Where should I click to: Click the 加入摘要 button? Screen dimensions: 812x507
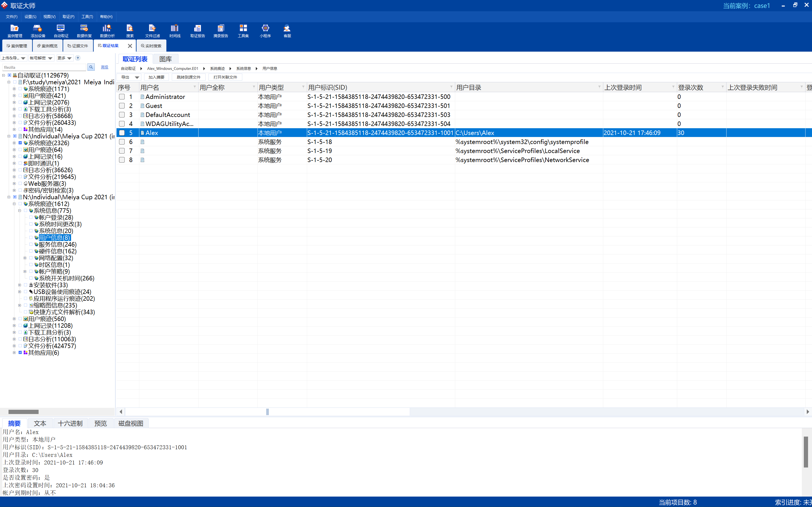point(156,77)
